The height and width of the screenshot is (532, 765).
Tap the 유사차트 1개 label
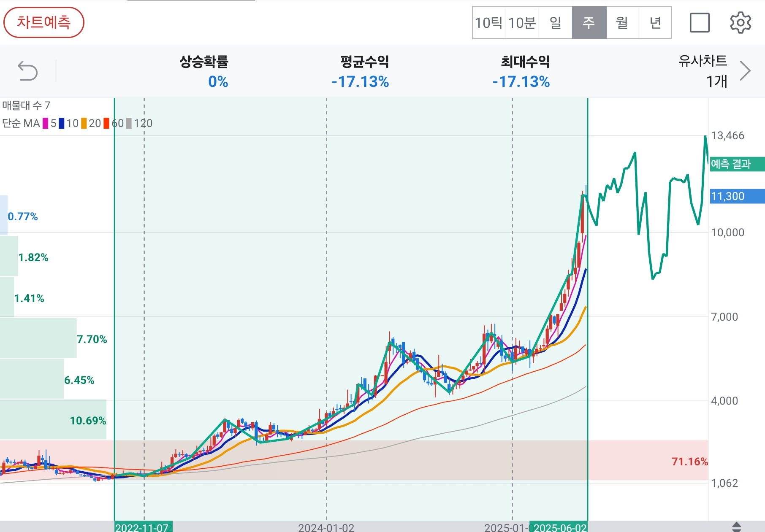coord(703,71)
